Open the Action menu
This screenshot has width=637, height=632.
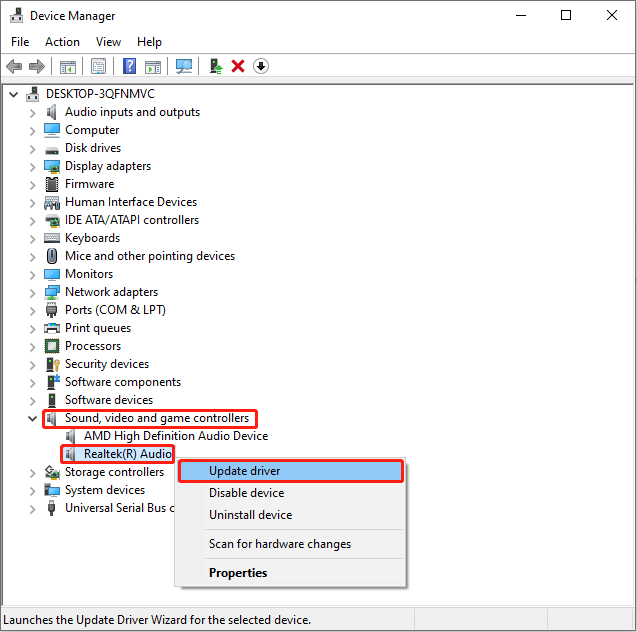62,42
